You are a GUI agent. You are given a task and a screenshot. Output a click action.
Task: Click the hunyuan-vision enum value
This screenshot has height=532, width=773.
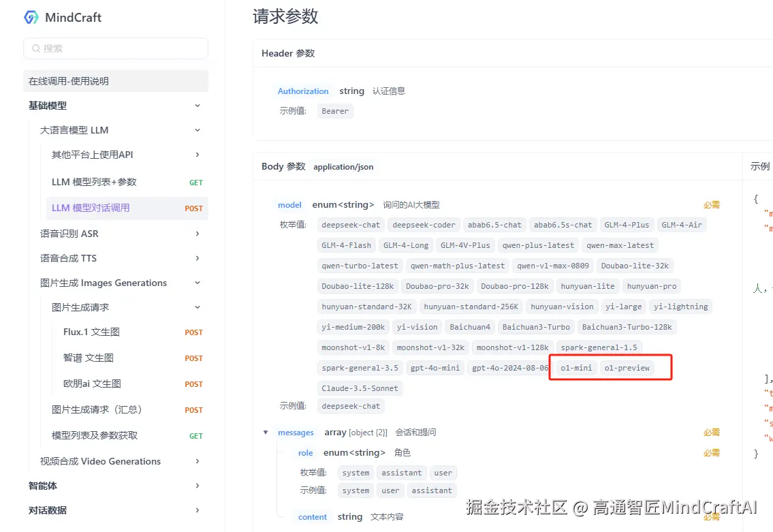point(562,307)
